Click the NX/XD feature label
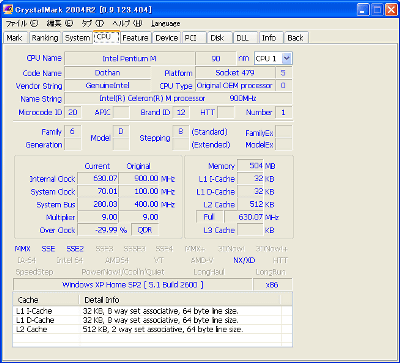Image resolution: width=400 pixels, height=363 pixels. [244, 260]
